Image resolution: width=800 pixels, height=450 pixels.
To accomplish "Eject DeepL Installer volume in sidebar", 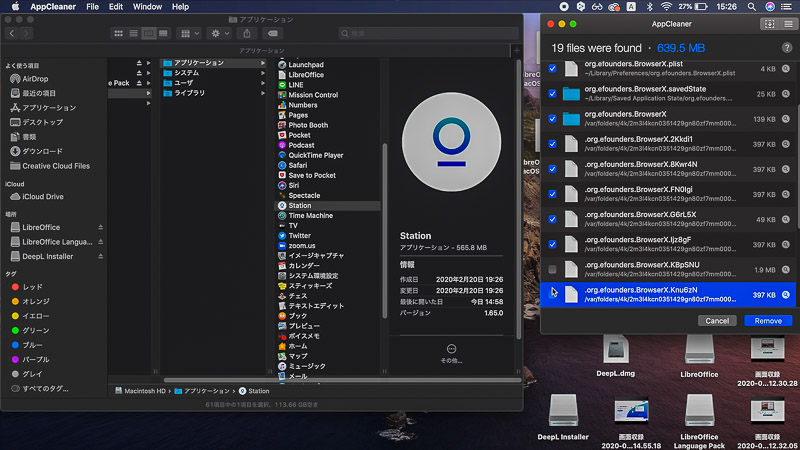I will coord(101,256).
